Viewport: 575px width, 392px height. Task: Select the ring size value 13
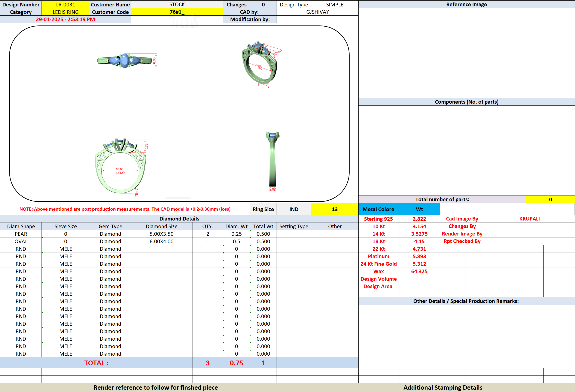pyautogui.click(x=335, y=209)
